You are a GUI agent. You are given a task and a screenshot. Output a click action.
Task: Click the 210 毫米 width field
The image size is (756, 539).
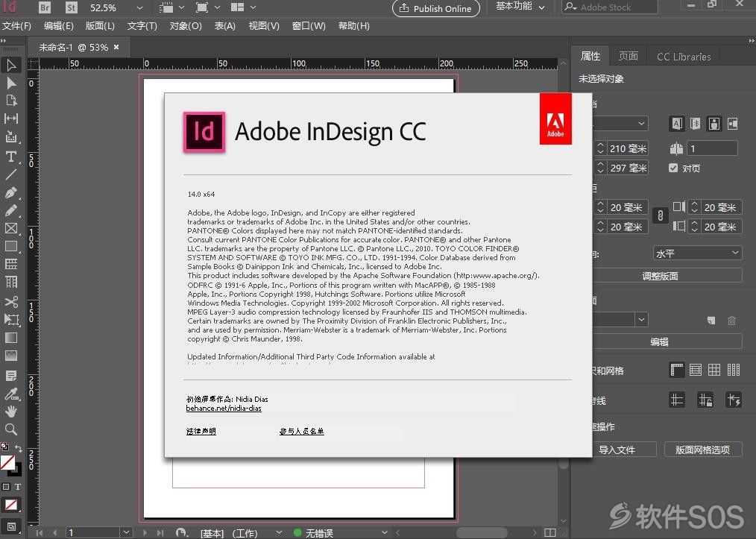(627, 148)
